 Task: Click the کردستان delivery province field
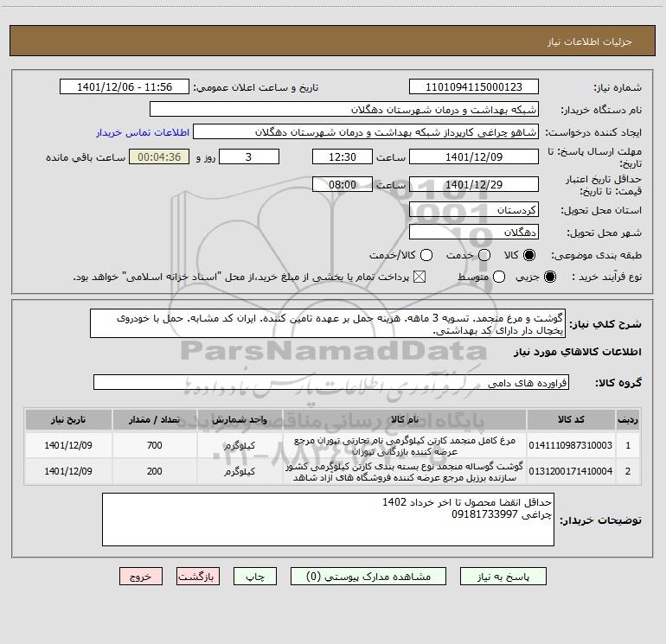click(474, 210)
